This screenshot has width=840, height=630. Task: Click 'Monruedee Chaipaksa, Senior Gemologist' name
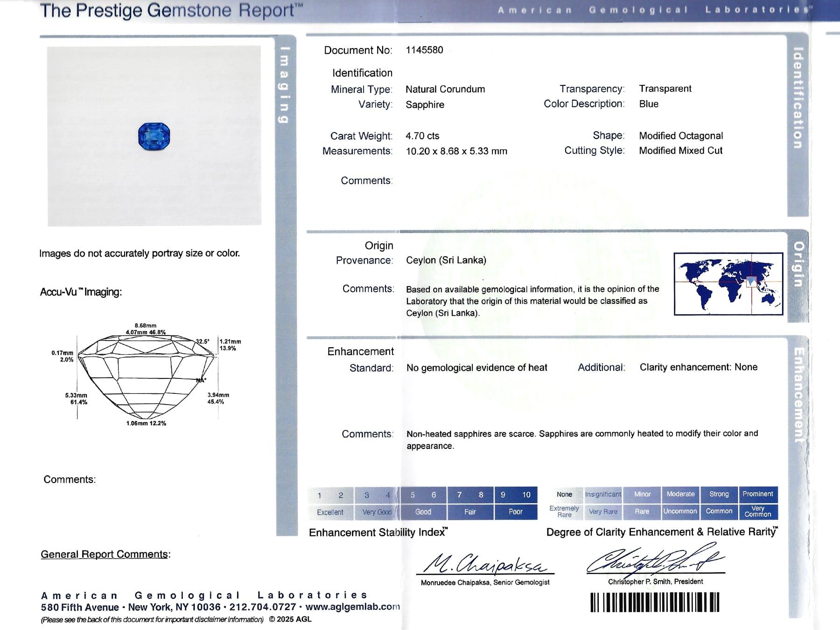485,582
